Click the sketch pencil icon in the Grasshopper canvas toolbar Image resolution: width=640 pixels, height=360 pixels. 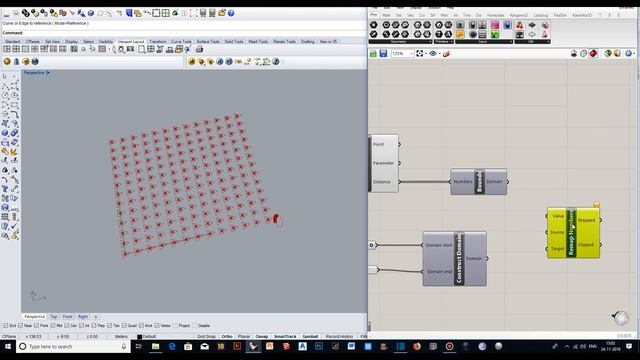[x=446, y=53]
